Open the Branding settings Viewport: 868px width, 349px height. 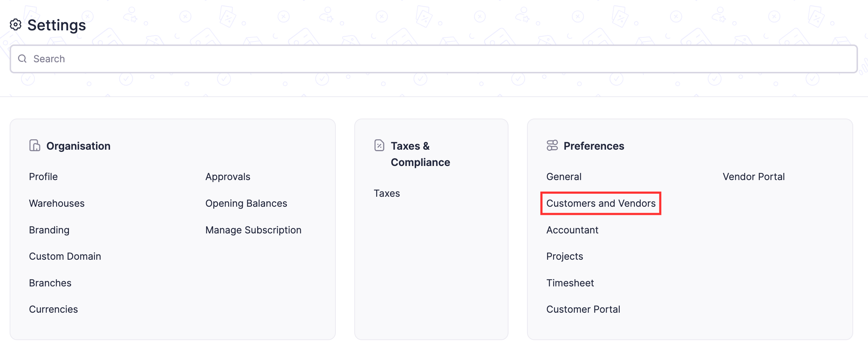49,230
